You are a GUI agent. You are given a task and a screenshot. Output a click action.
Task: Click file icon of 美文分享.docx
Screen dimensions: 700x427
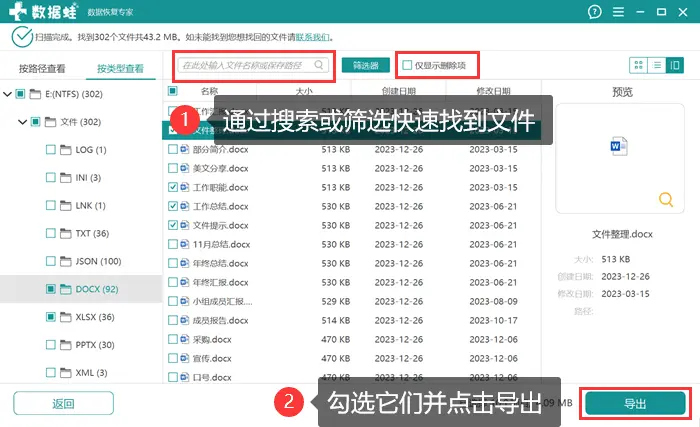185,168
